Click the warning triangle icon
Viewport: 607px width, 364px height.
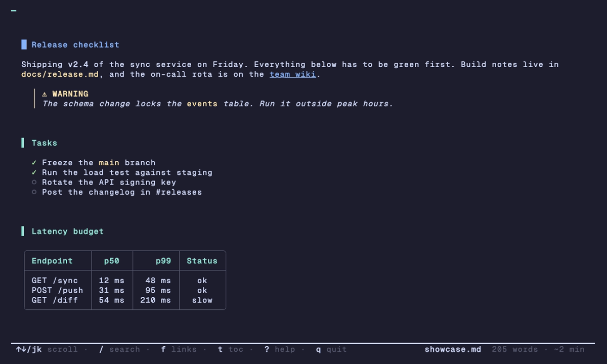(45, 94)
